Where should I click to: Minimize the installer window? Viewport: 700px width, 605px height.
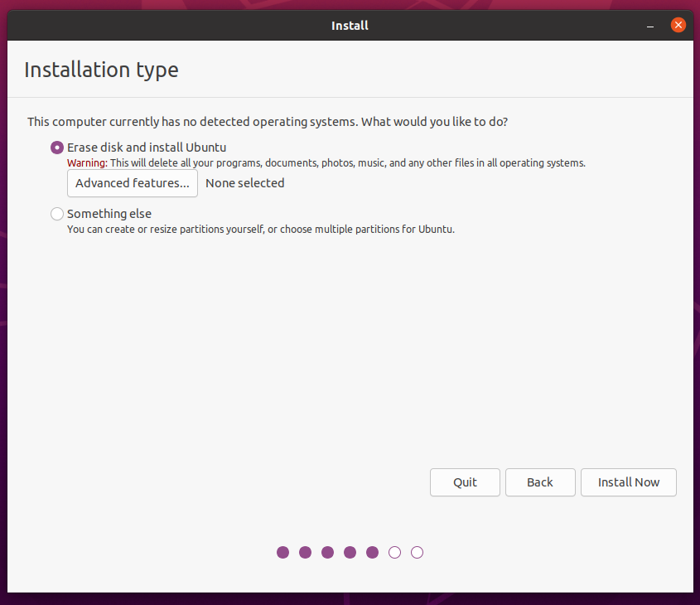(x=651, y=25)
